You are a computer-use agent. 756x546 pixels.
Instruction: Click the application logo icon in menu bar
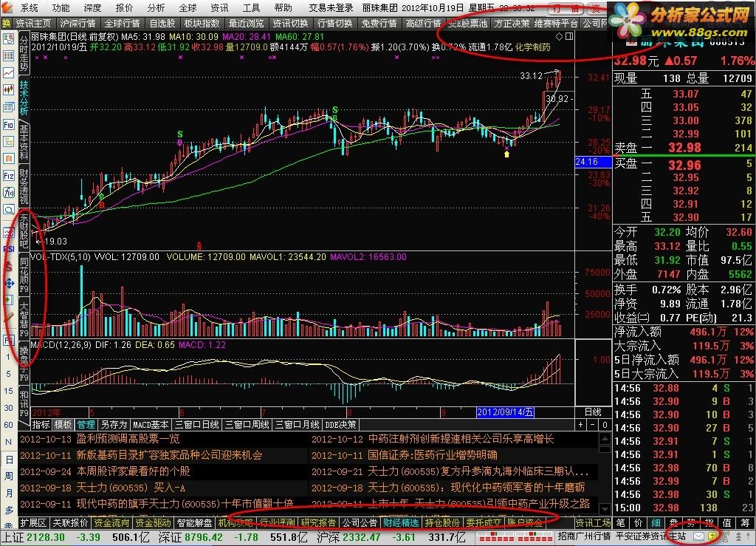click(x=6, y=7)
